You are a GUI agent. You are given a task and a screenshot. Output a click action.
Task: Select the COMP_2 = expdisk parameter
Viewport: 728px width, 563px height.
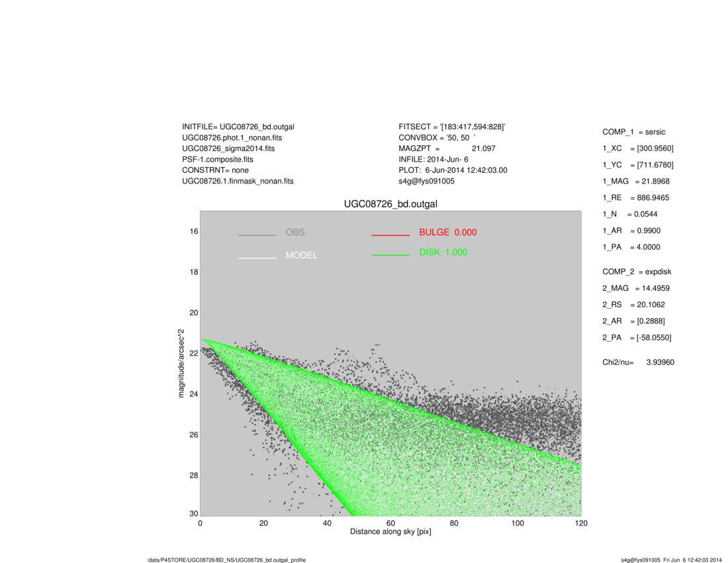coord(637,272)
